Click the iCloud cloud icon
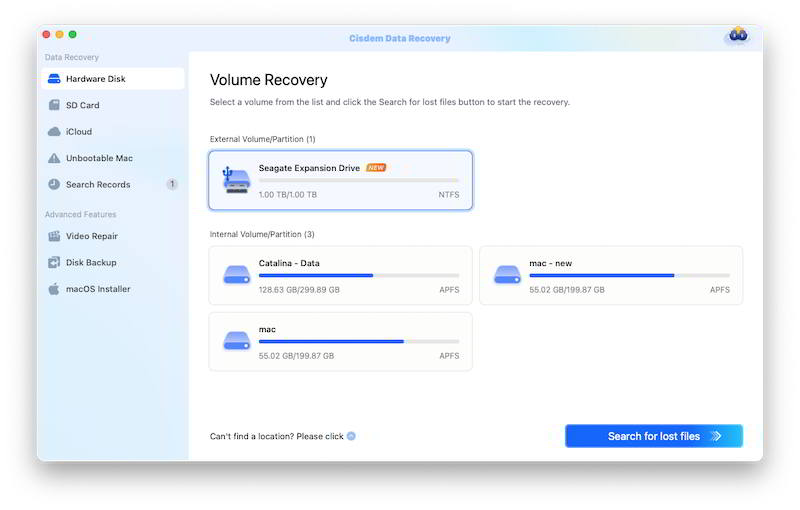Screen dimensions: 800x510 coord(54,132)
